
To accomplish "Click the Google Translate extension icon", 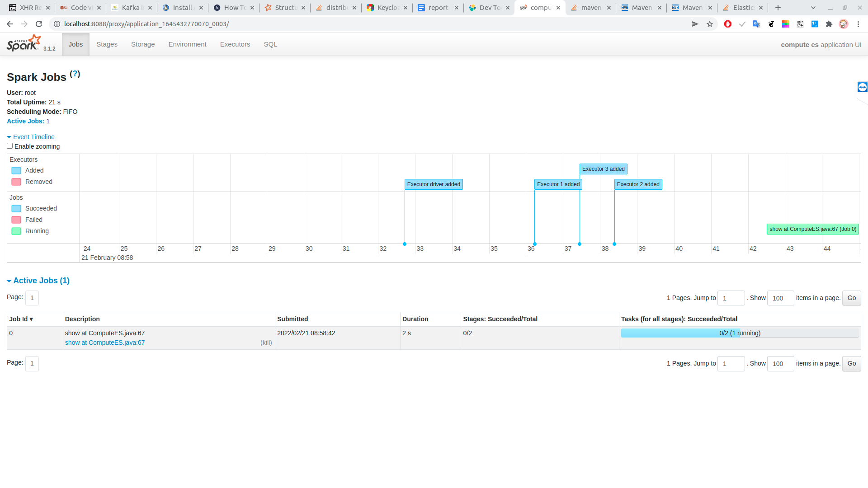I will click(x=756, y=24).
